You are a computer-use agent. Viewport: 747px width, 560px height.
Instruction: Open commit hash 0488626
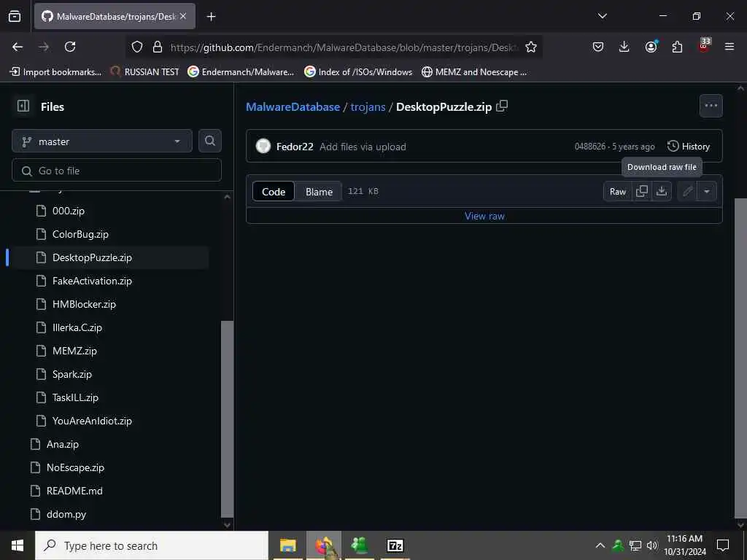coord(589,147)
